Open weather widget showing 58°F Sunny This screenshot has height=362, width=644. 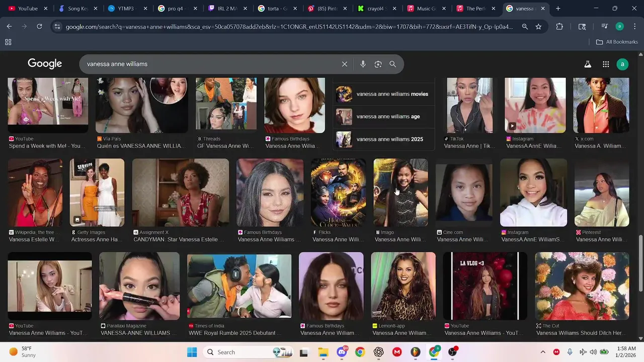pos(23,352)
